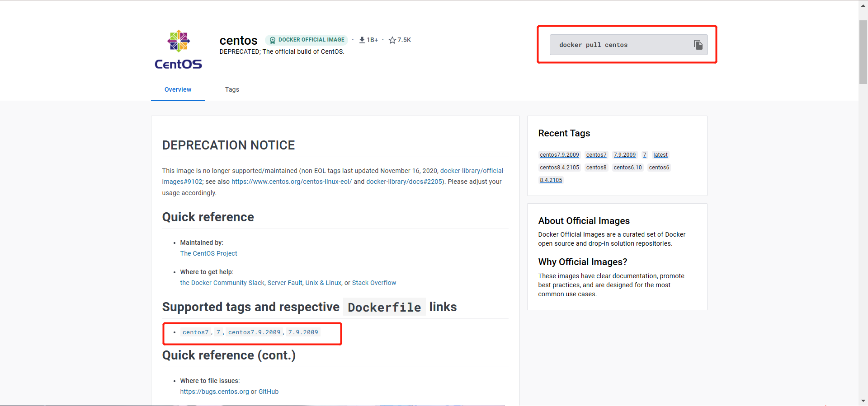Follow the Docker Community Slack link
This screenshot has width=868, height=406.
click(x=222, y=283)
